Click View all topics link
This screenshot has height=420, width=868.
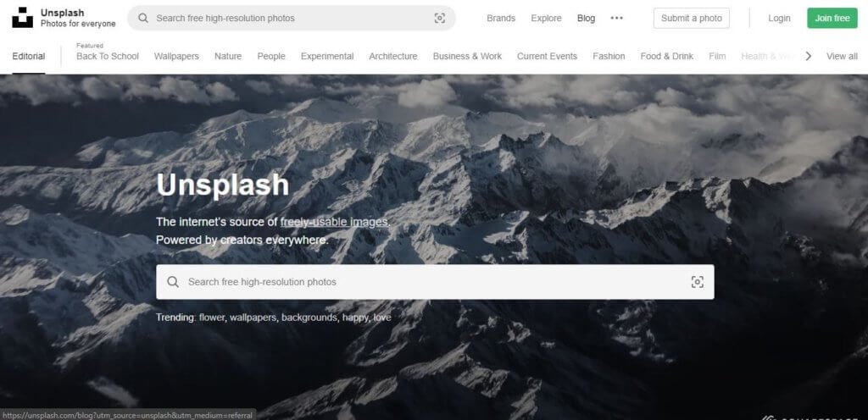point(842,57)
